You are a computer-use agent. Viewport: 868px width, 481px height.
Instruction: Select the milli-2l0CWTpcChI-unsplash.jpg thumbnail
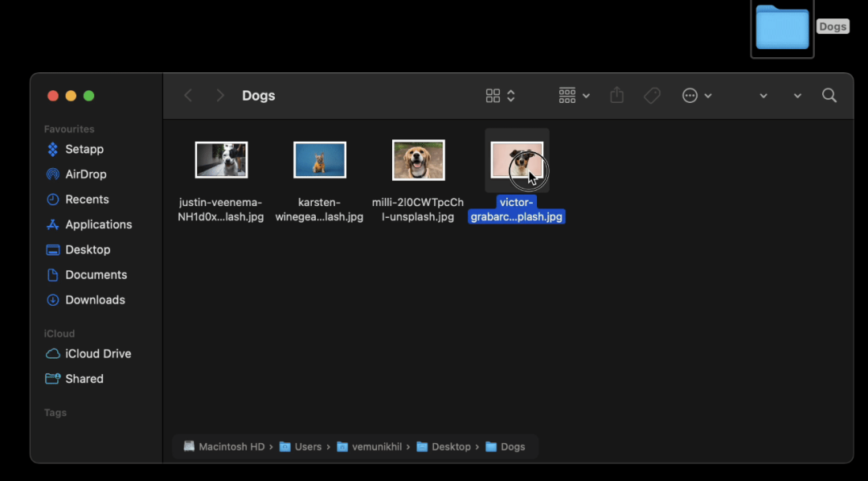click(x=418, y=159)
